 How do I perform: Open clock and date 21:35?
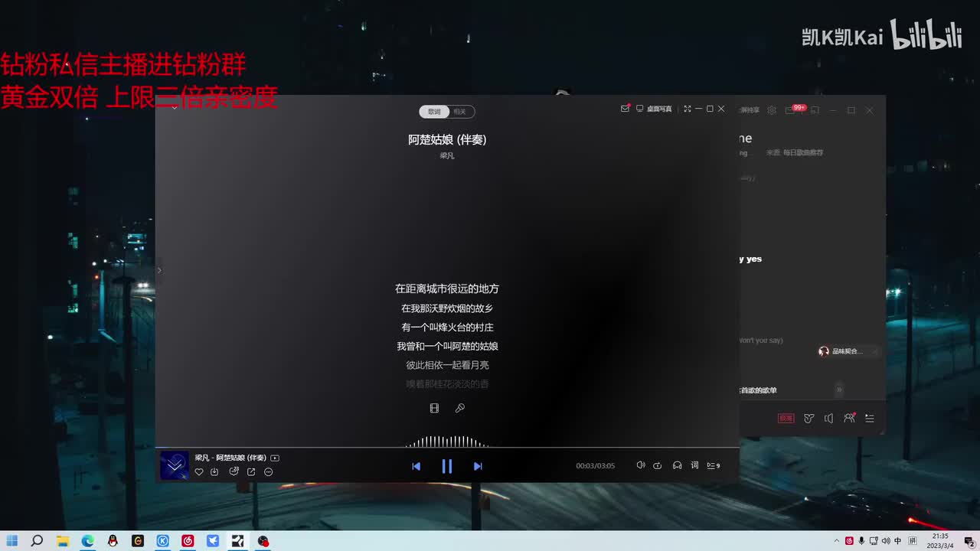[x=941, y=541]
